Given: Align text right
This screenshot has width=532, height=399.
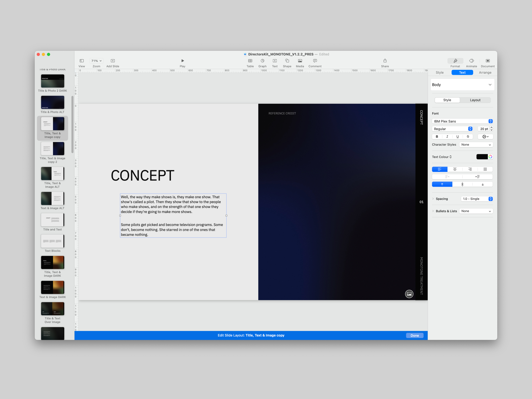Looking at the screenshot, I should click(x=470, y=169).
